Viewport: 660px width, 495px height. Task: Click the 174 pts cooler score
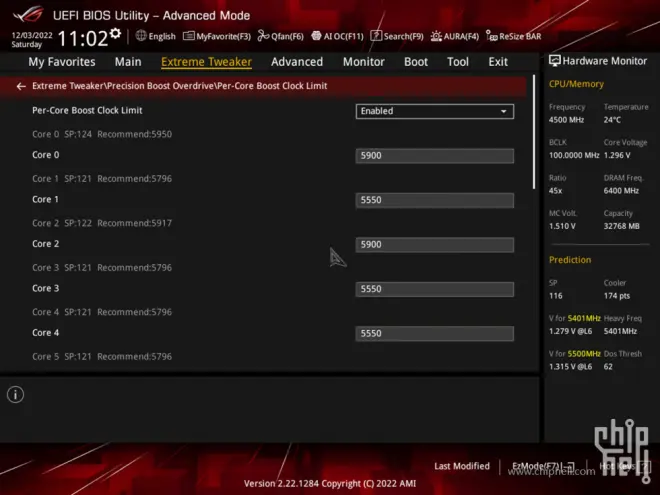pos(617,296)
